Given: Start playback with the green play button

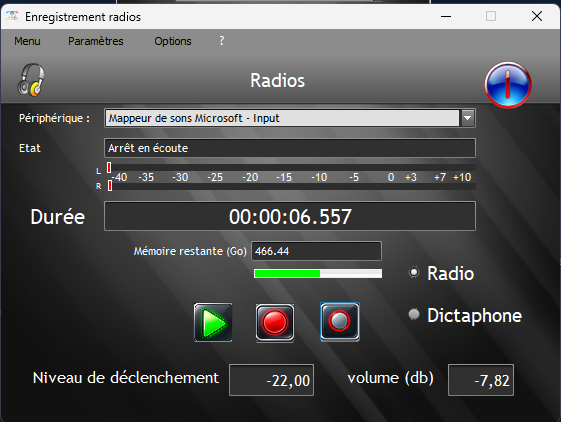Looking at the screenshot, I should (213, 322).
